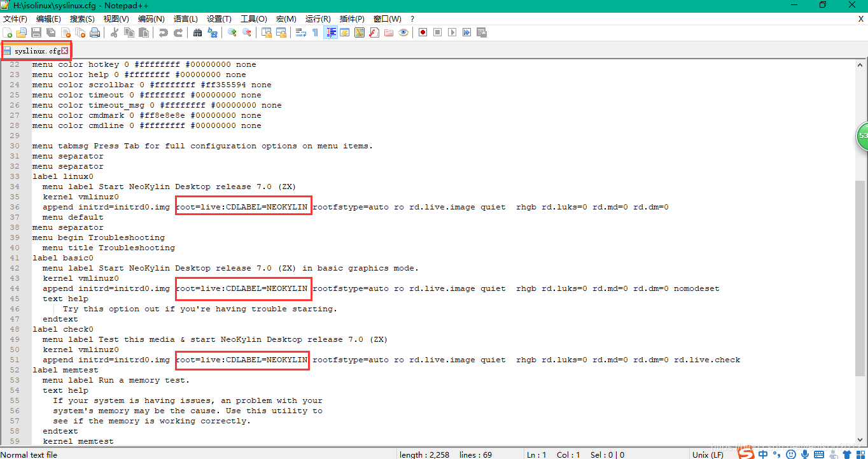The image size is (868, 459).
Task: Open Find with the binoculars icon
Action: [197, 32]
